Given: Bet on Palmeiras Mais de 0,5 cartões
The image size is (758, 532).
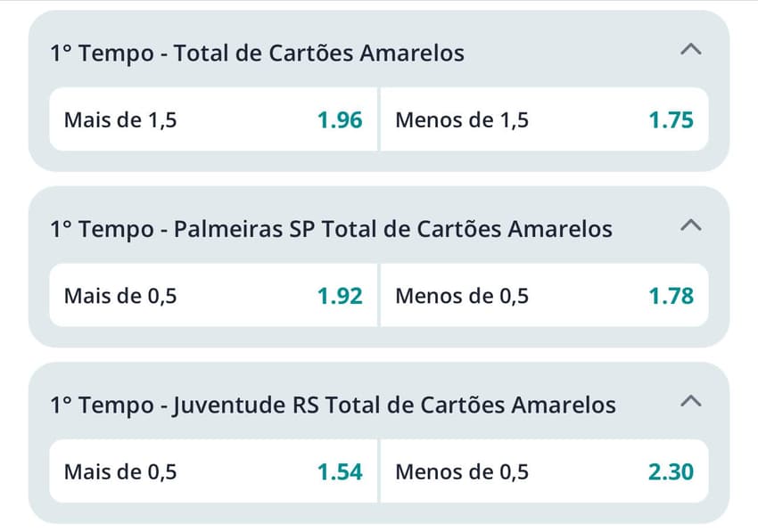Looking at the screenshot, I should tap(212, 295).
